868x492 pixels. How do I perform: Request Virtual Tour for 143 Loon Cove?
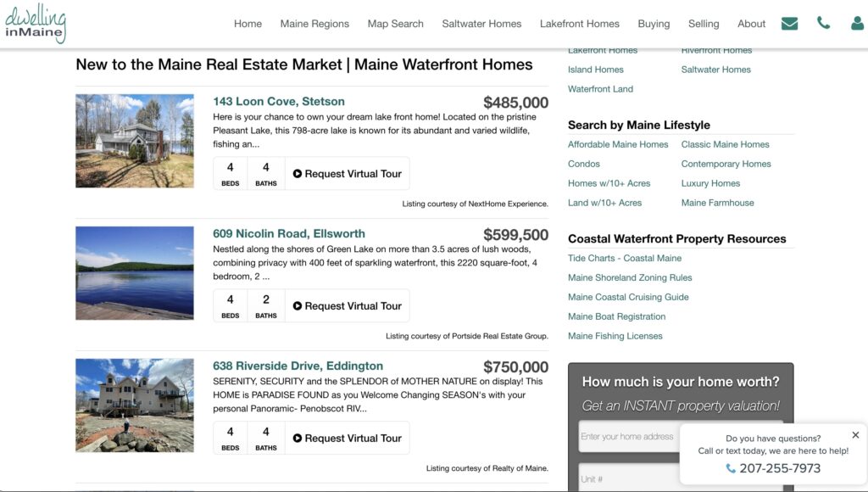point(347,174)
